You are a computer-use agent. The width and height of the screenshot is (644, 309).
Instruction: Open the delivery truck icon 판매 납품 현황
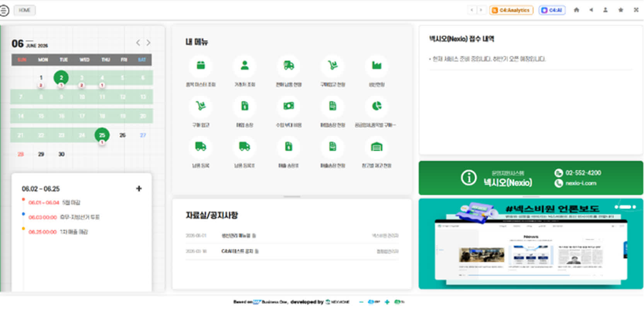tap(289, 66)
